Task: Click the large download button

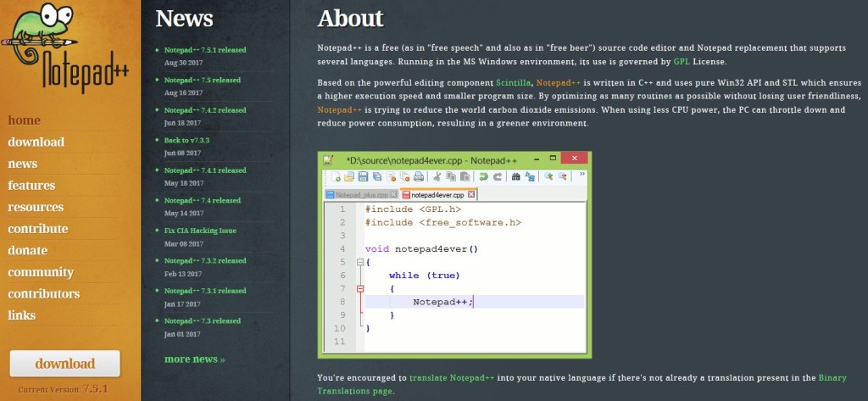Action: 64,364
